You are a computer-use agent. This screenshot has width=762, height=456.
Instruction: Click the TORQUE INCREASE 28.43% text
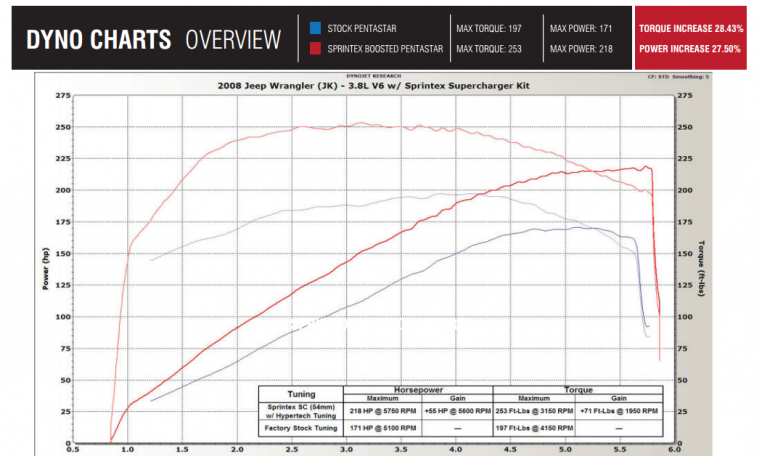click(690, 28)
